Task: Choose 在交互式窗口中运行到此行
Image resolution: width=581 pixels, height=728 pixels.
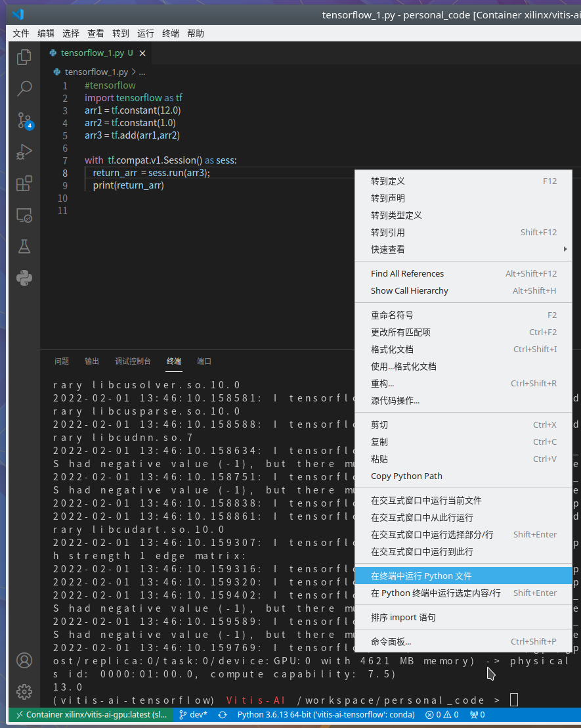Action: pyautogui.click(x=463, y=551)
